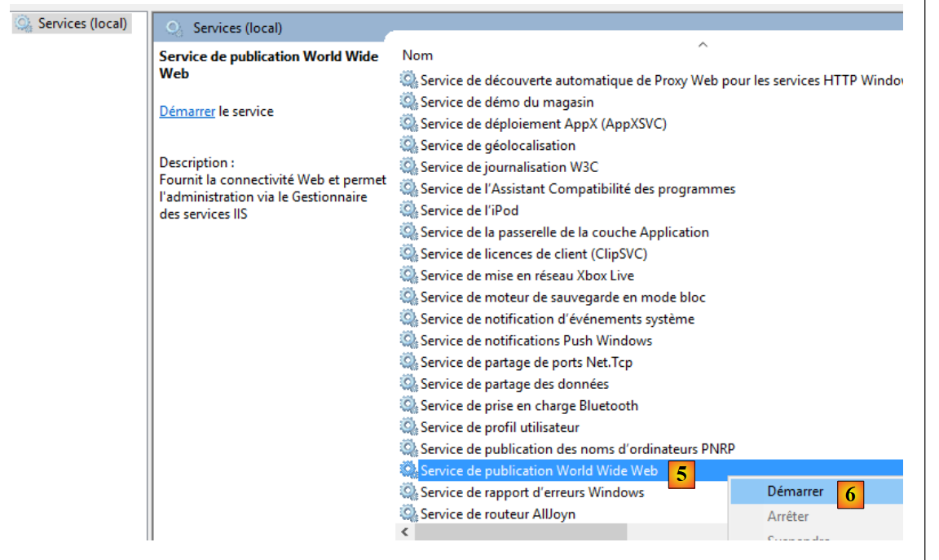Click gear icon for Service de démo du magasin
The height and width of the screenshot is (560, 939).
point(408,102)
